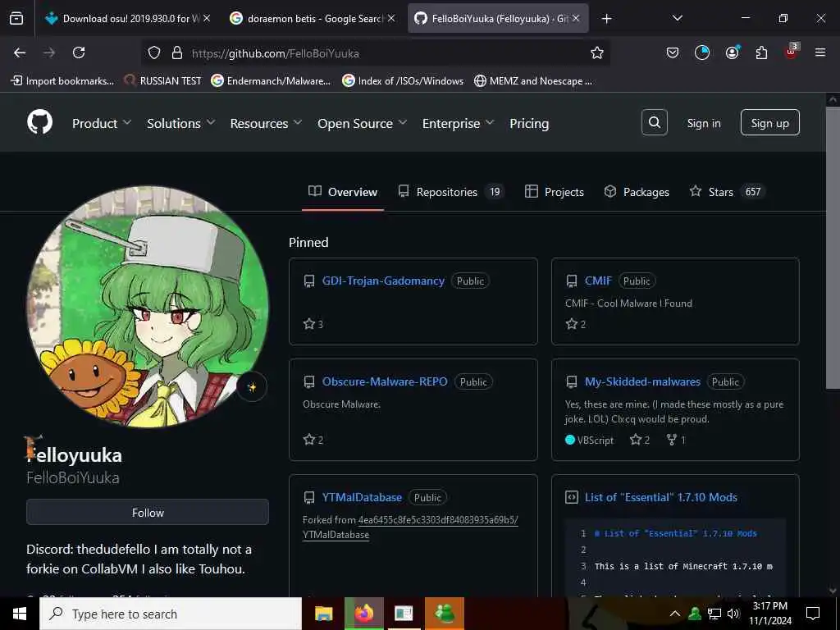
Task: Open the Firefox hamburger menu
Action: tap(820, 52)
